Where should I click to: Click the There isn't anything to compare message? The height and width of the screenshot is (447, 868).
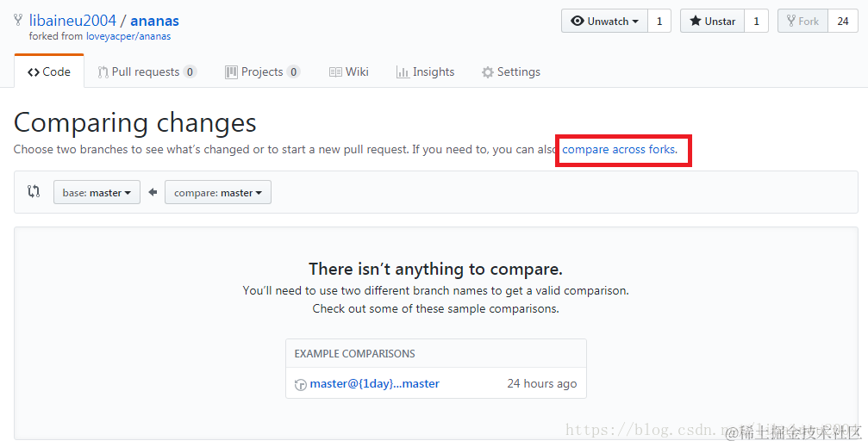click(435, 269)
